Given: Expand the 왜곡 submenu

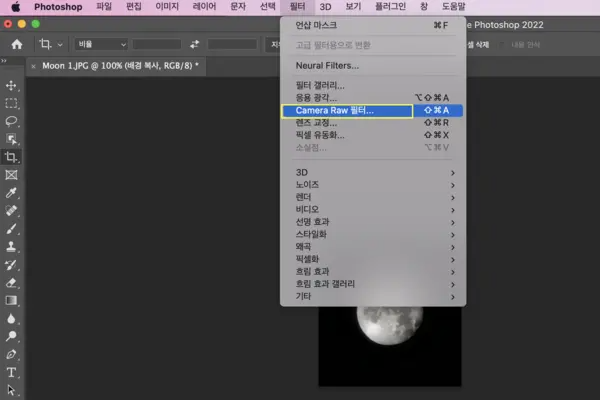Looking at the screenshot, I should coord(373,247).
